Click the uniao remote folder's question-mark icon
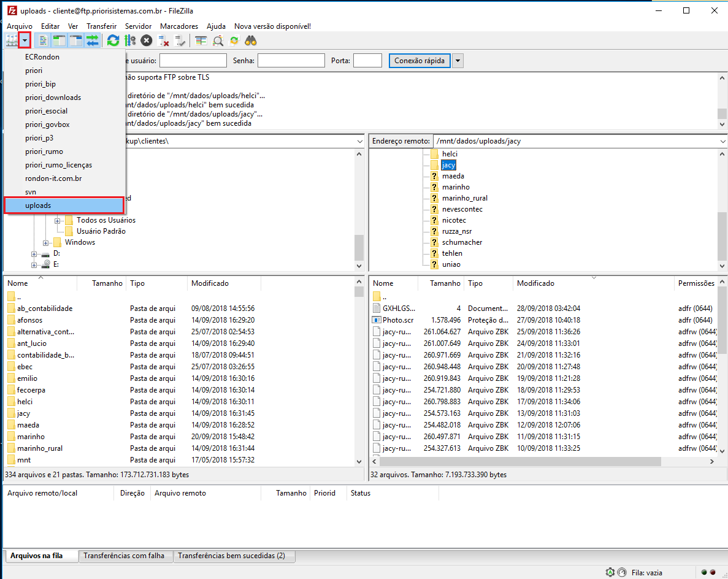The image size is (728, 579). click(x=434, y=264)
